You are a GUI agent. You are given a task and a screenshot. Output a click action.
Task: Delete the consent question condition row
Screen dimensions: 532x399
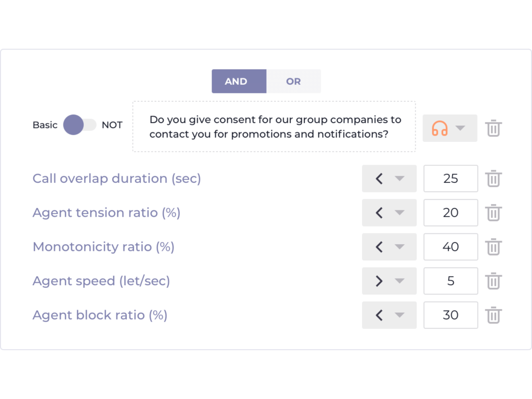click(493, 128)
